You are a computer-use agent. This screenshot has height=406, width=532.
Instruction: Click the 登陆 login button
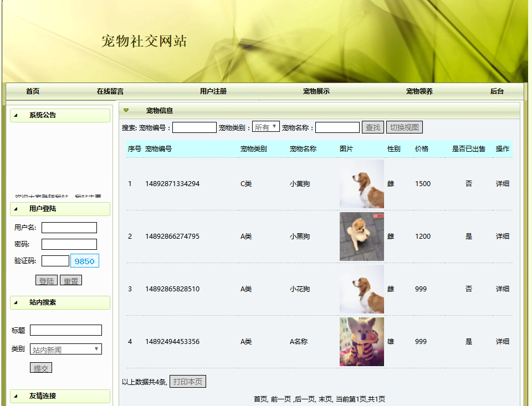(x=47, y=281)
